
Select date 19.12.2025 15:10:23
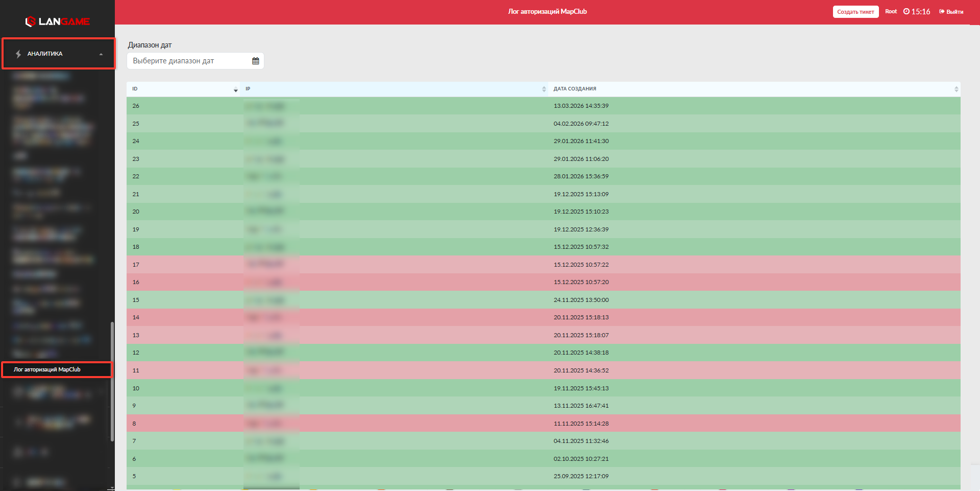pos(581,212)
